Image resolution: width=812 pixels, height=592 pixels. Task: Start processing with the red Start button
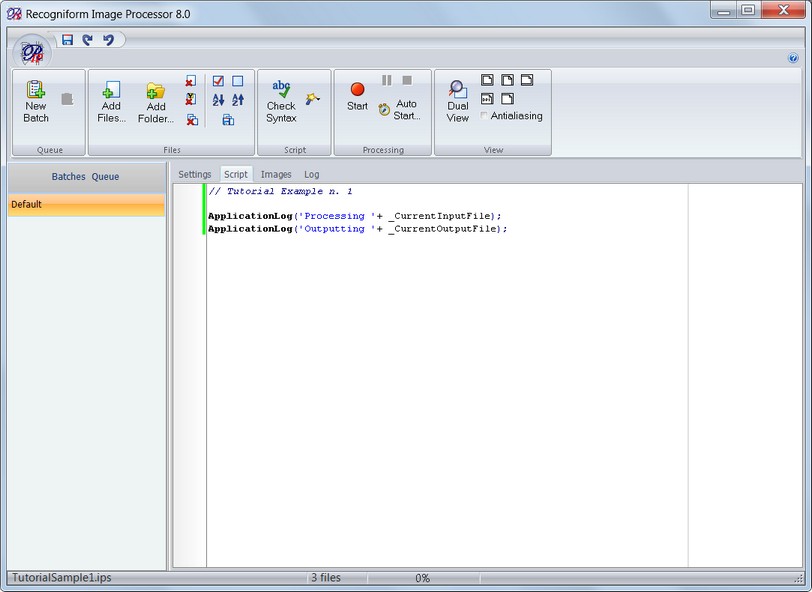coord(357,97)
